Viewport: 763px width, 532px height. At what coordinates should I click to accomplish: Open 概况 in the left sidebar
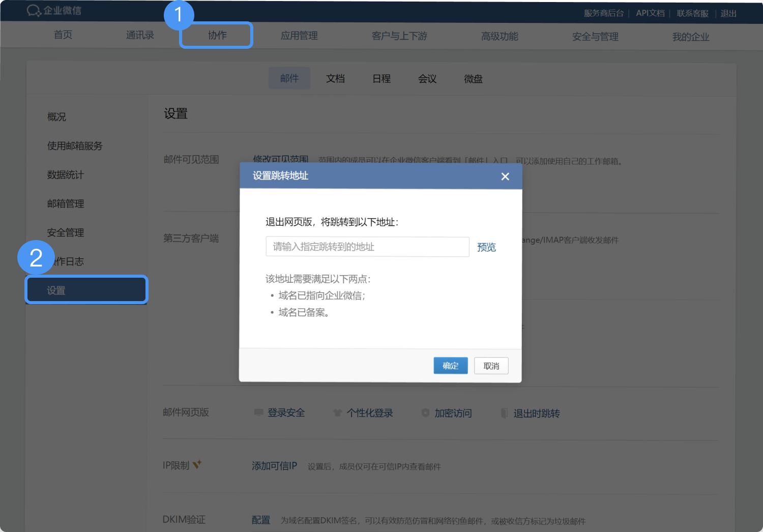tap(56, 117)
